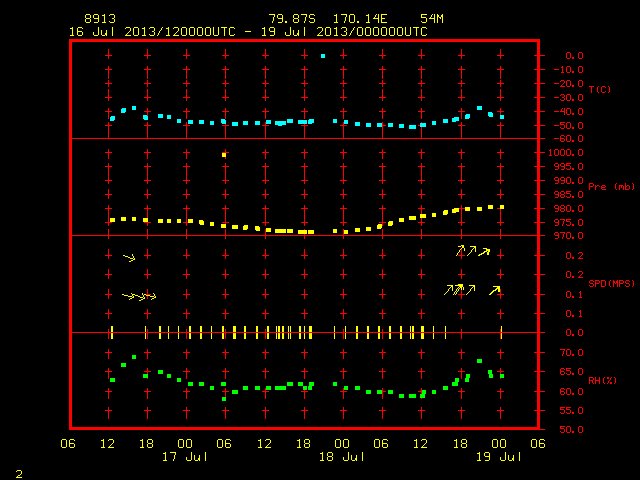The height and width of the screenshot is (480, 640).
Task: Click the -60.0 temperature scale value
Action: pos(569,139)
